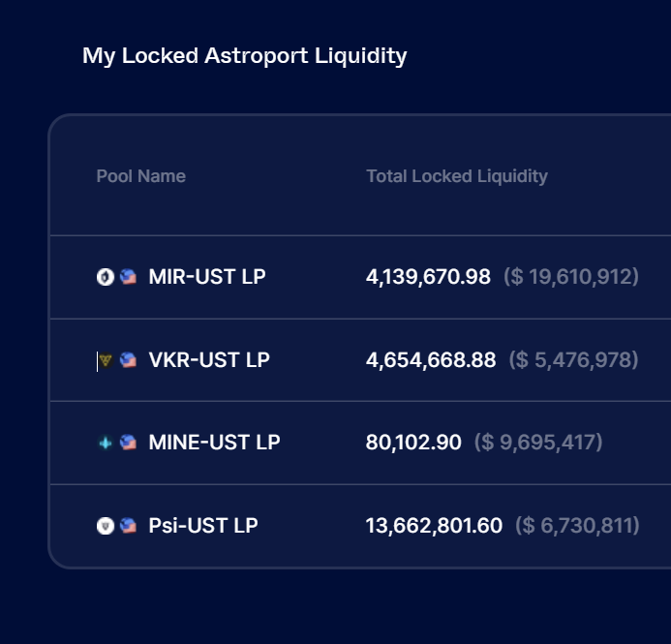Click the UST icon in Psi-UST row
671x644 pixels.
click(128, 526)
